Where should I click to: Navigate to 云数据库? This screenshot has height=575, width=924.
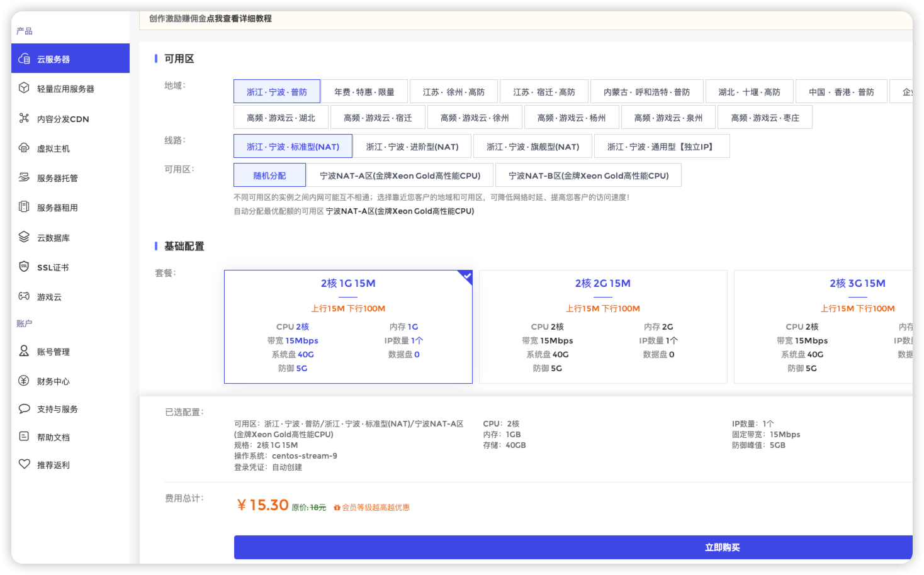click(54, 238)
